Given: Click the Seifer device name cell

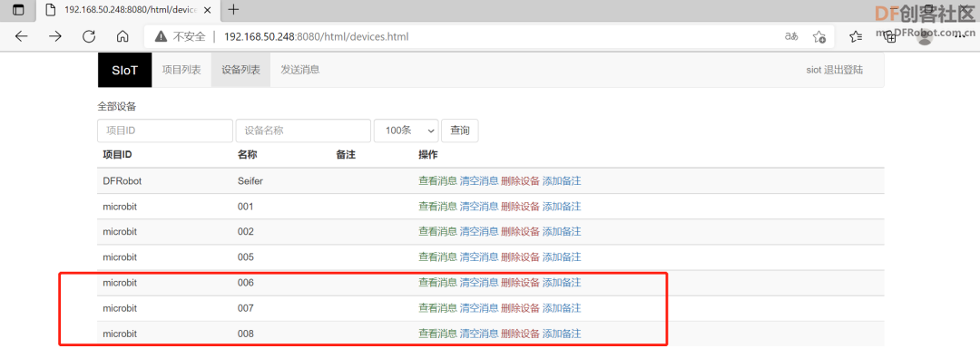Looking at the screenshot, I should (250, 181).
